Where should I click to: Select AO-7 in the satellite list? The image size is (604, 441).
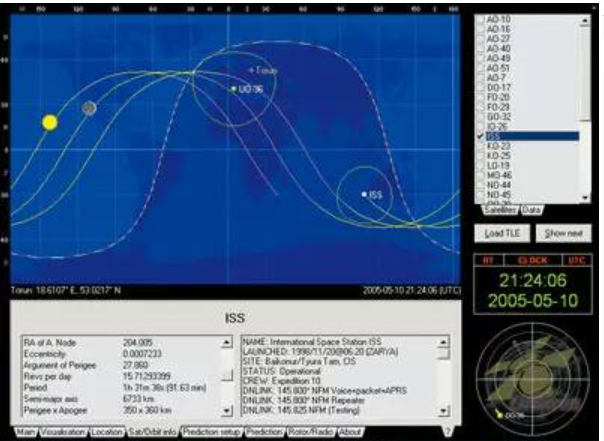(495, 78)
